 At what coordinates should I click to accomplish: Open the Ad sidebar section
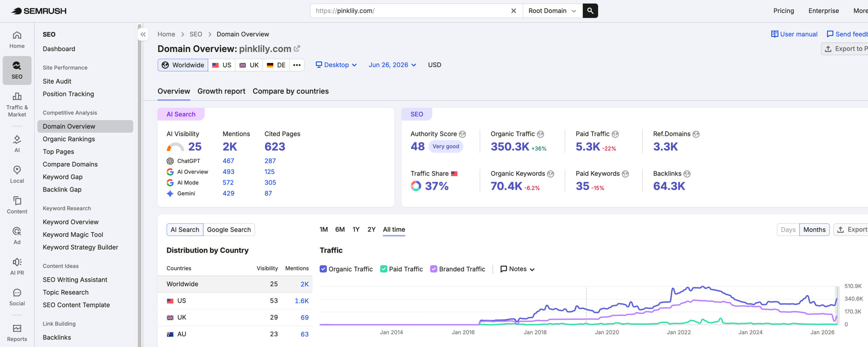point(17,236)
